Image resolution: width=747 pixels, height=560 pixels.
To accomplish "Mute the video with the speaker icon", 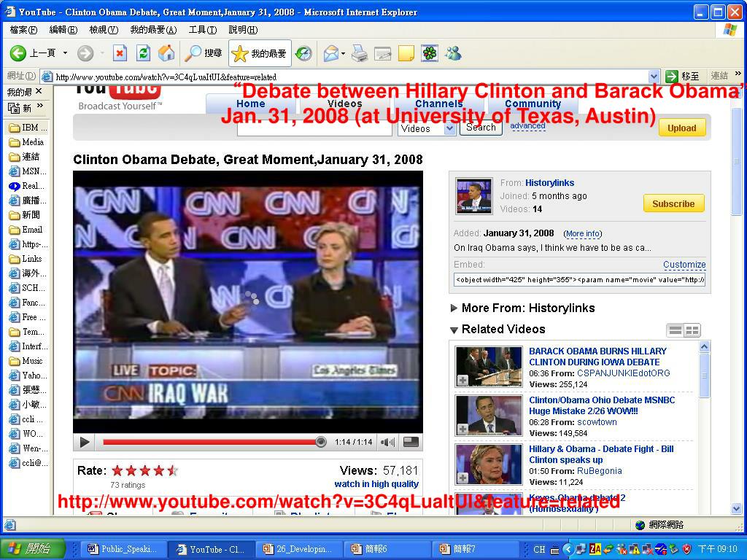I will tap(387, 443).
